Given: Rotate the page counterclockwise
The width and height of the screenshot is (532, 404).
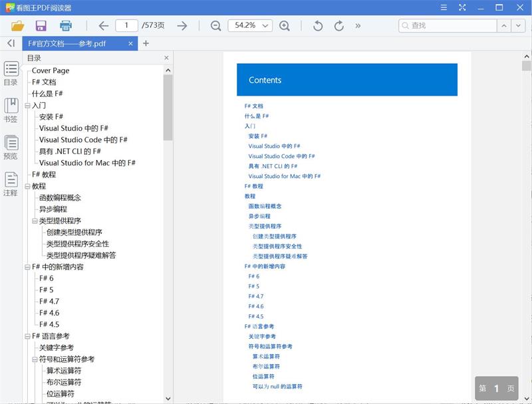Looking at the screenshot, I should point(318,25).
